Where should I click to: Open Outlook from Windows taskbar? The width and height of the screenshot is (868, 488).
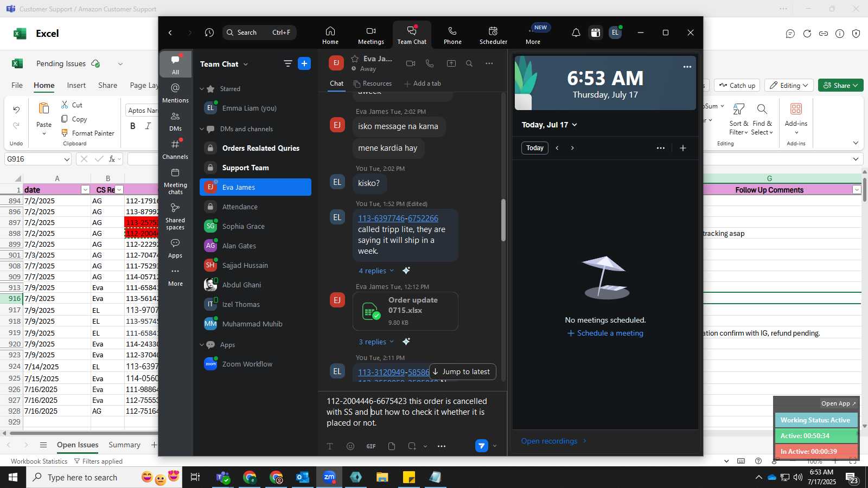coord(302,477)
